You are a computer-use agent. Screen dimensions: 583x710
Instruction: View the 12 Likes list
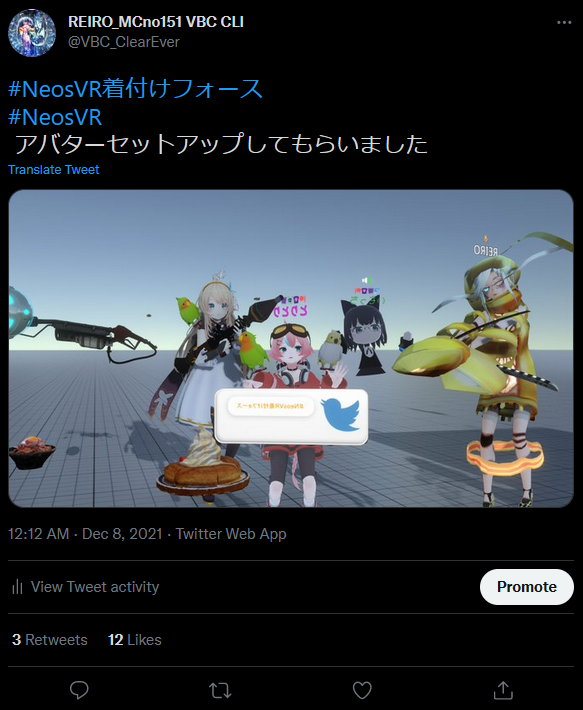coord(134,640)
